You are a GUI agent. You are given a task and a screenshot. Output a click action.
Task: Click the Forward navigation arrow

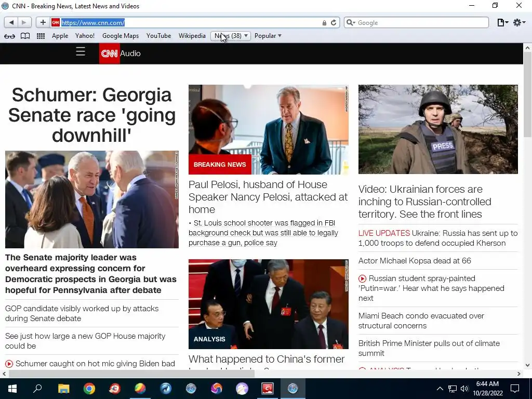pyautogui.click(x=24, y=22)
